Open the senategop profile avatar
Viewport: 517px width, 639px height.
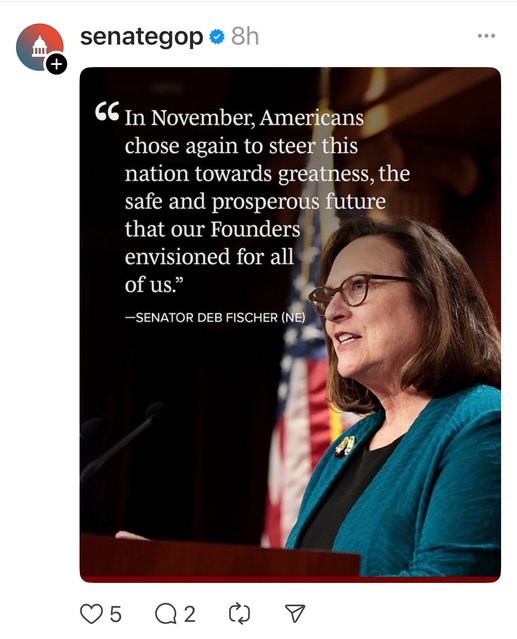40,47
